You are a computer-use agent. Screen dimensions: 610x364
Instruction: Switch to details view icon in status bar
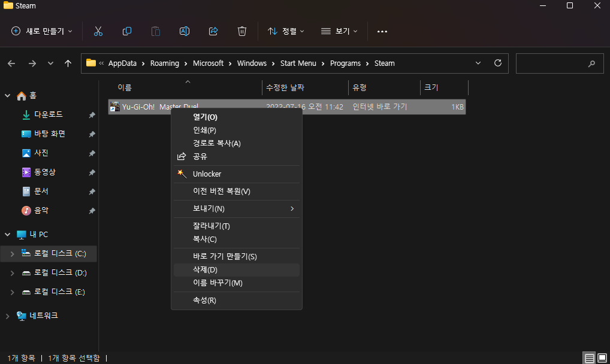590,358
